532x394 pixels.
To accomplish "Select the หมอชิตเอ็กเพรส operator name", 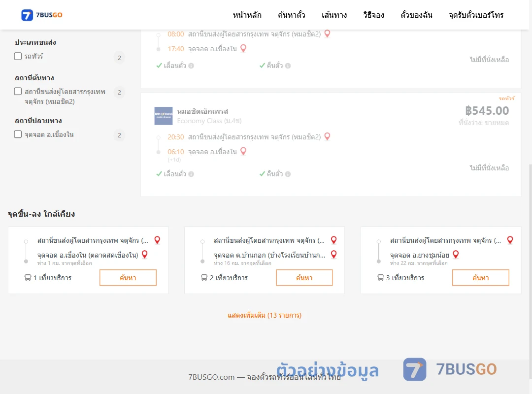I will click(x=202, y=111).
